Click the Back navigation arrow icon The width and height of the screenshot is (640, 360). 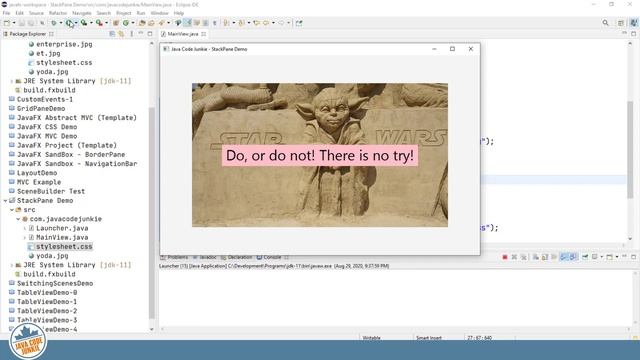pos(266,23)
